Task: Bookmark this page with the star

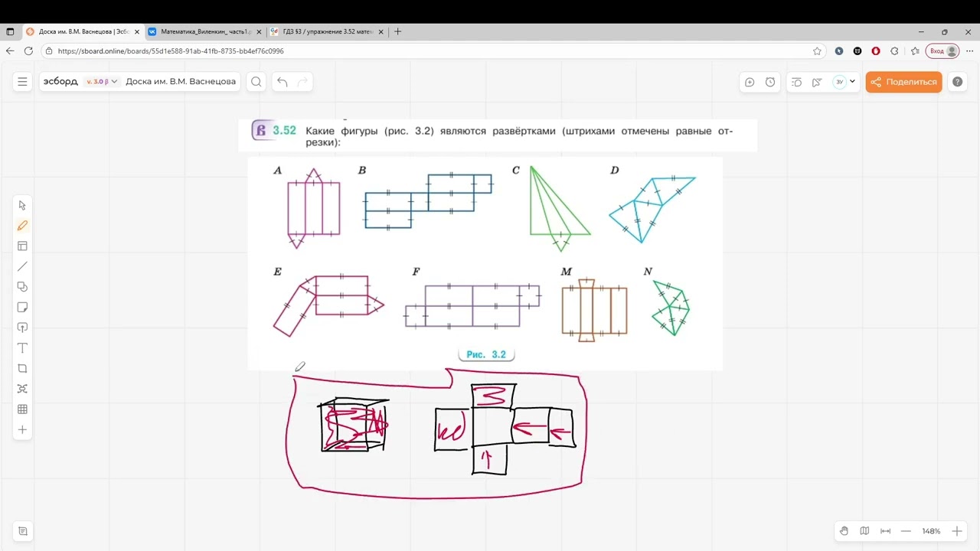Action: pos(817,51)
